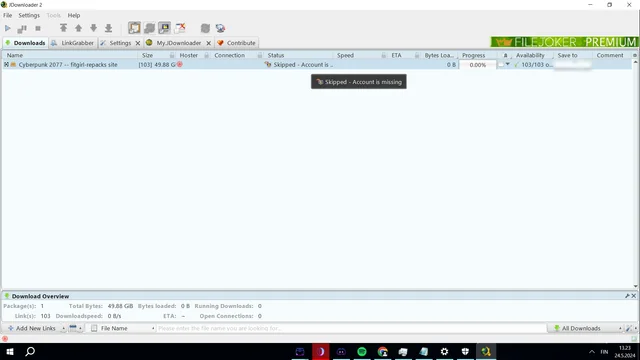
Task: Close the Download Overview panel
Action: pos(634,296)
